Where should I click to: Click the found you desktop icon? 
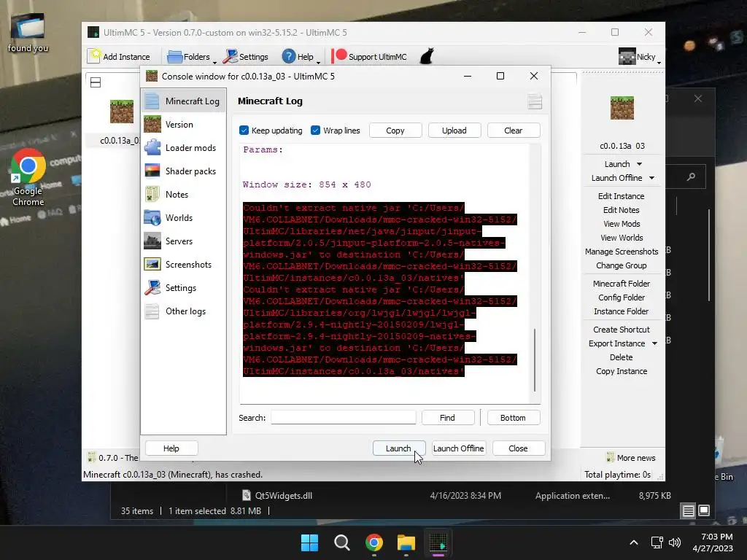coord(28,32)
